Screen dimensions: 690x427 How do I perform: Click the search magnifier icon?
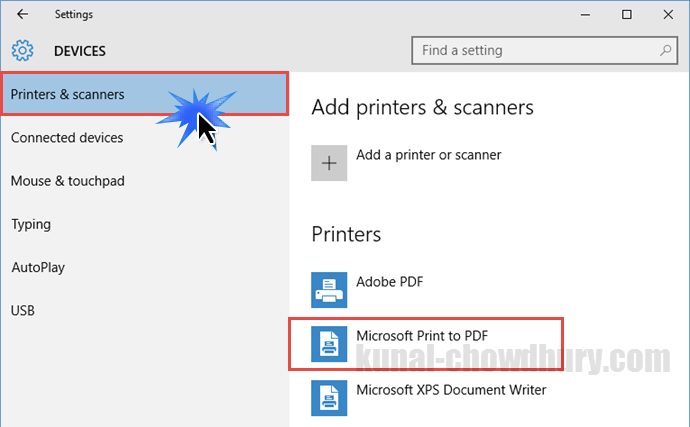click(665, 50)
